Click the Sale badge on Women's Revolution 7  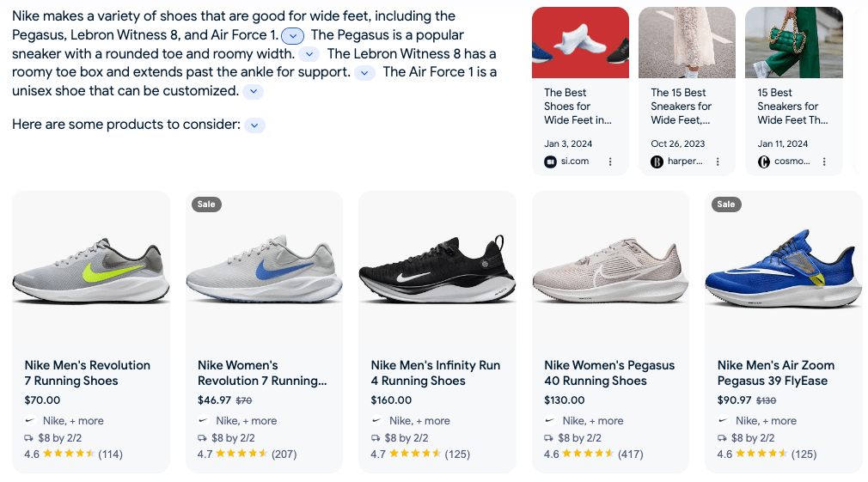coord(206,204)
